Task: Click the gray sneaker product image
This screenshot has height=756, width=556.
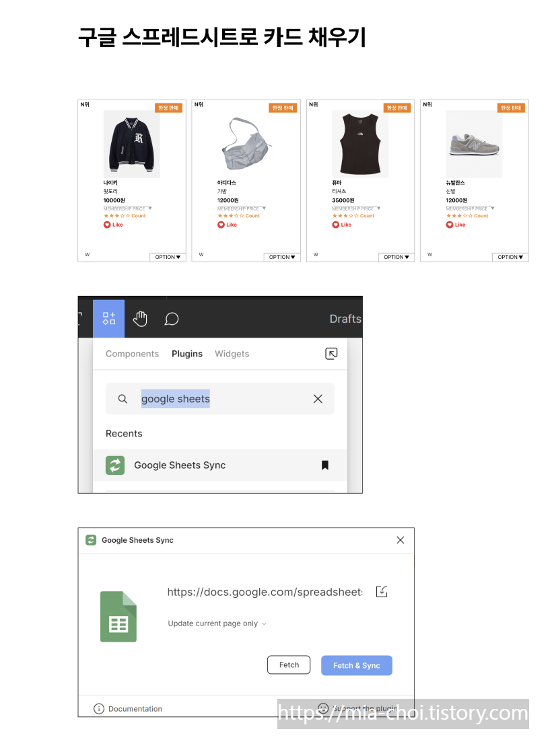Action: 474,144
